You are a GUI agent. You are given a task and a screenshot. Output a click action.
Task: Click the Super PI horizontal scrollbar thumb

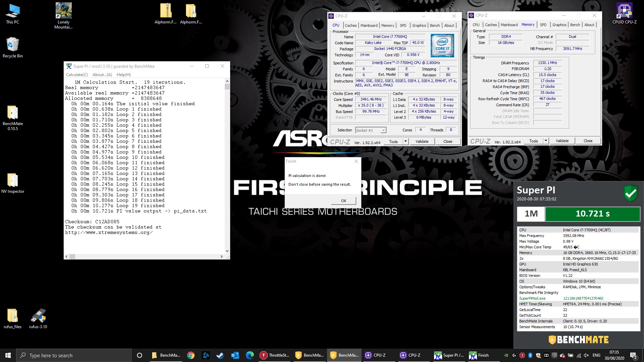click(72, 256)
